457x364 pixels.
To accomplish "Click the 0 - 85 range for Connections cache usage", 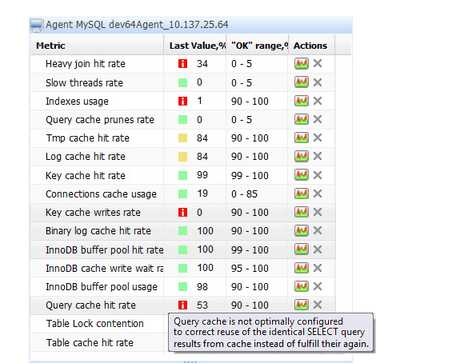I will (244, 194).
